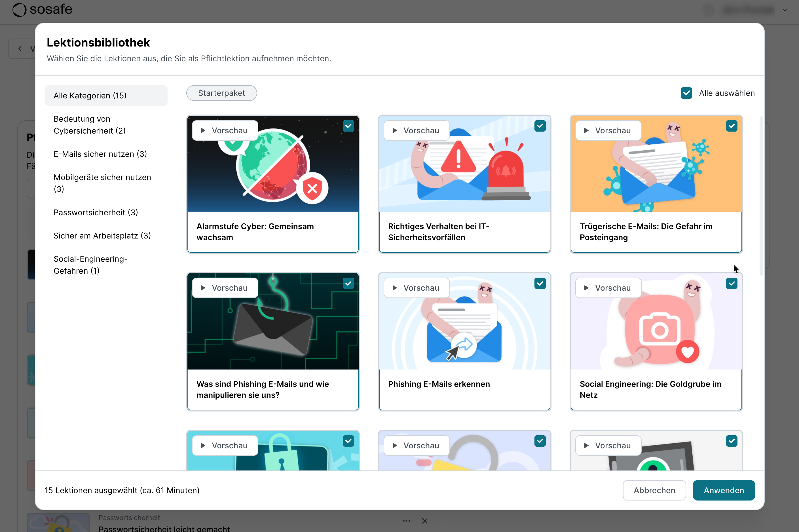Preview the grey lock lesson in third row
799x532 pixels.
[x=417, y=446]
